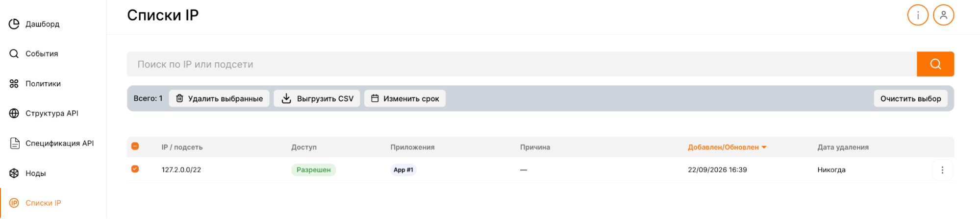Click the date 22/09/2026 16:39
Image resolution: width=980 pixels, height=219 pixels.
717,170
